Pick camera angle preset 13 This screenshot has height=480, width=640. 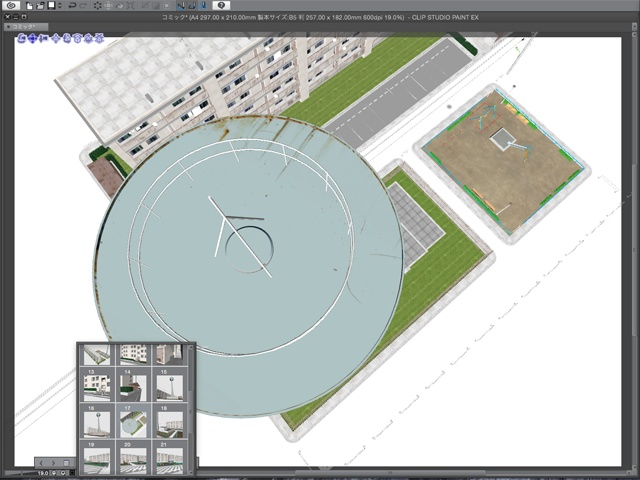coord(97,385)
